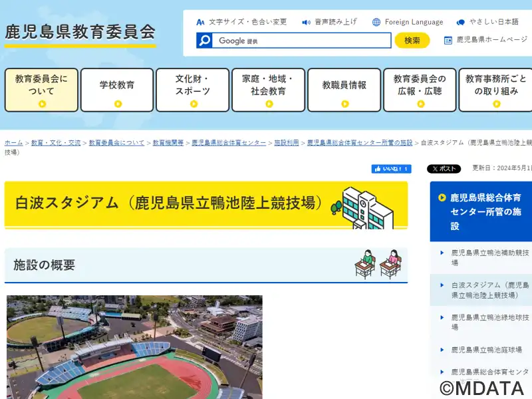Go to the ホーム breadcrumb link

coord(13,143)
